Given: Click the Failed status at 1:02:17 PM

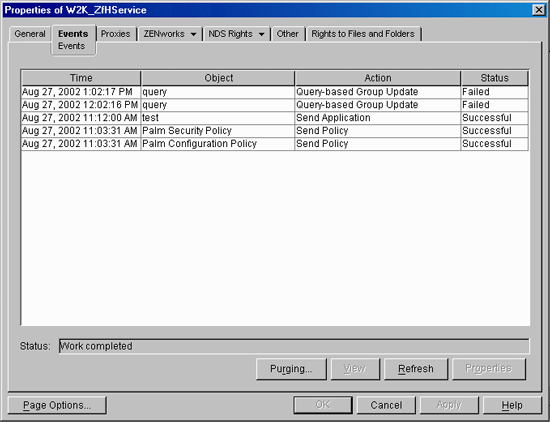Looking at the screenshot, I should click(x=495, y=92).
